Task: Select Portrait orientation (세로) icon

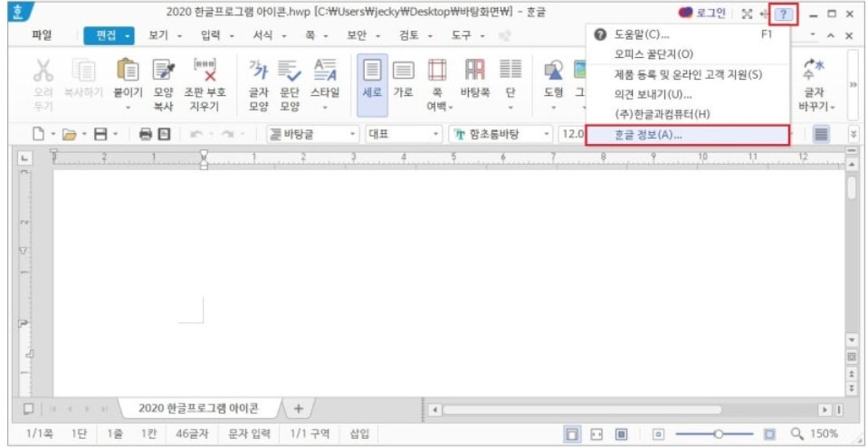Action: click(372, 70)
